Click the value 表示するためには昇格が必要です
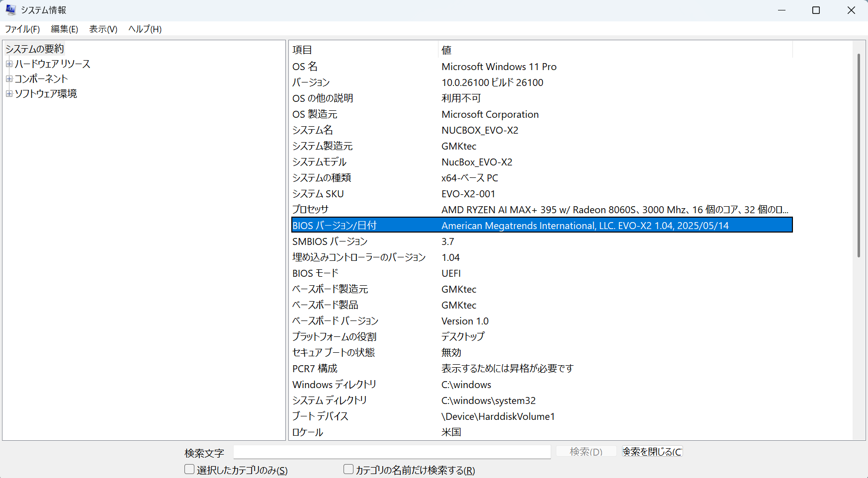868x478 pixels. click(508, 369)
